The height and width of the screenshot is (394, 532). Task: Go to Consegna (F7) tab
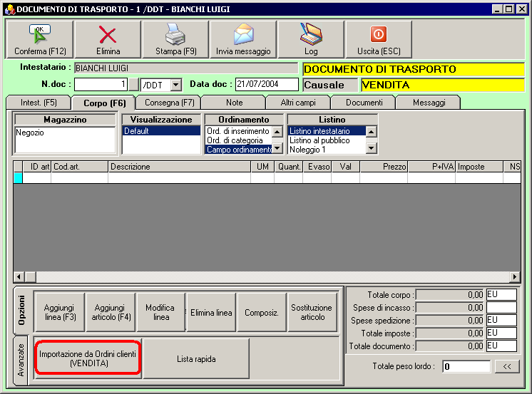pos(169,103)
